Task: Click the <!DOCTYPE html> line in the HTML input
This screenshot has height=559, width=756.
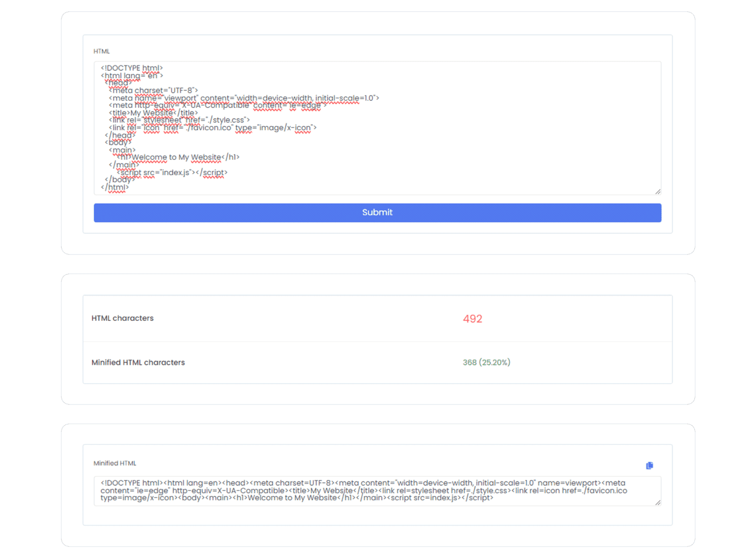Action: point(132,68)
